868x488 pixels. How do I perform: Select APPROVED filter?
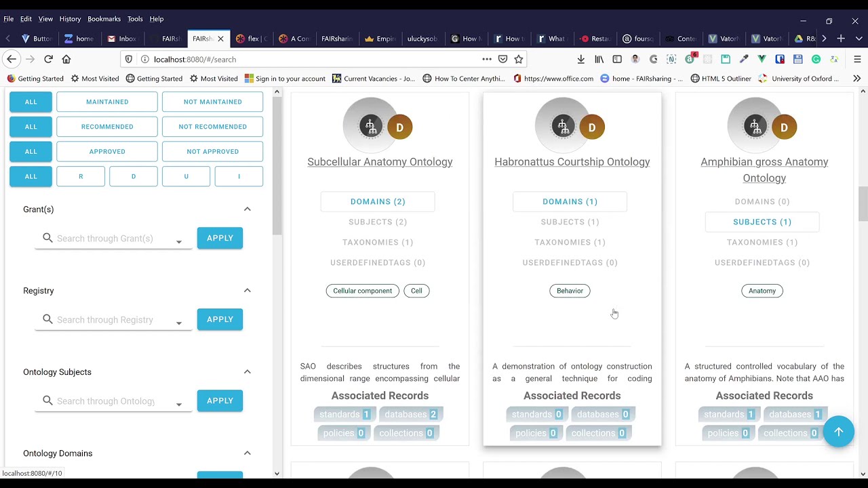(107, 151)
